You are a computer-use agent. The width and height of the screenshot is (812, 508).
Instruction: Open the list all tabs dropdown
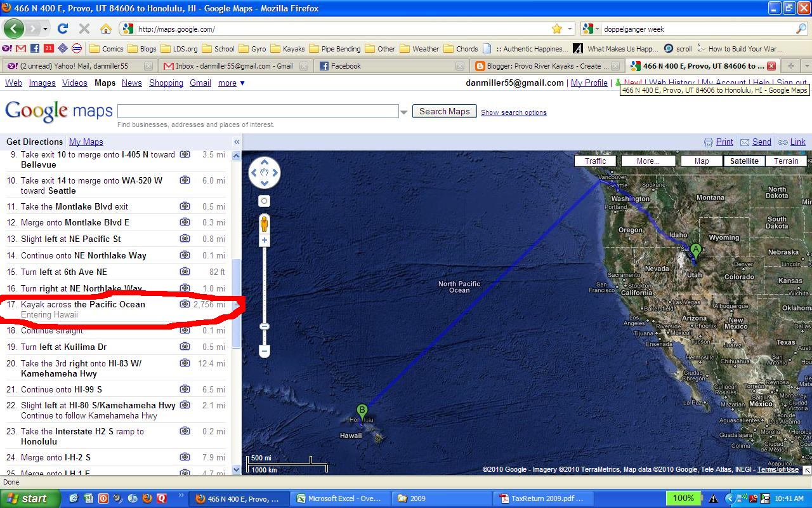806,66
